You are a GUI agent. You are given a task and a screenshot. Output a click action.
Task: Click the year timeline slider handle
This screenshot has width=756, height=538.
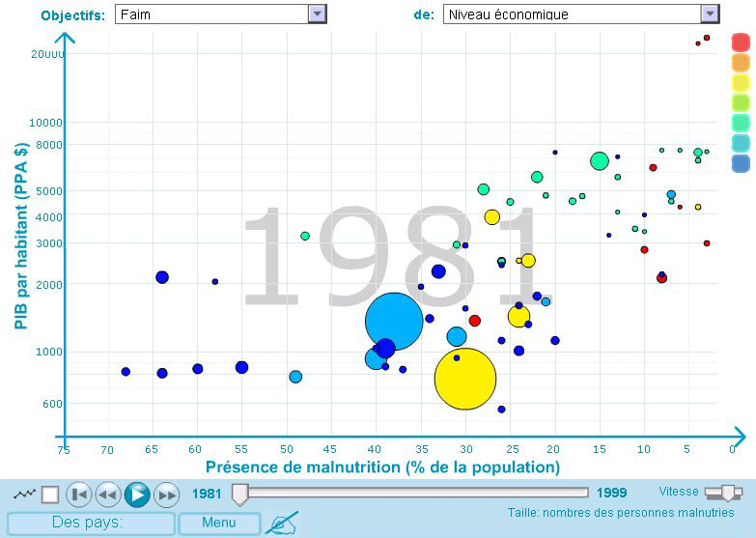239,495
